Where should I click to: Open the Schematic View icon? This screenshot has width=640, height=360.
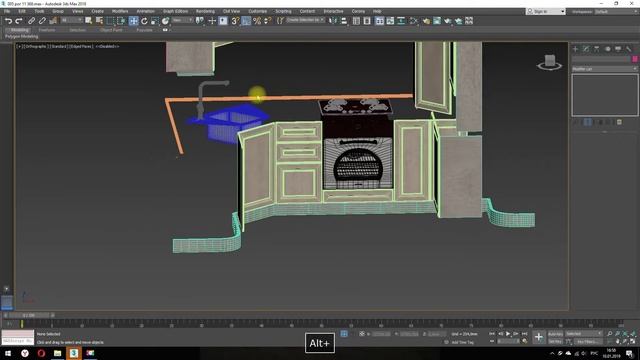pyautogui.click(x=401, y=21)
